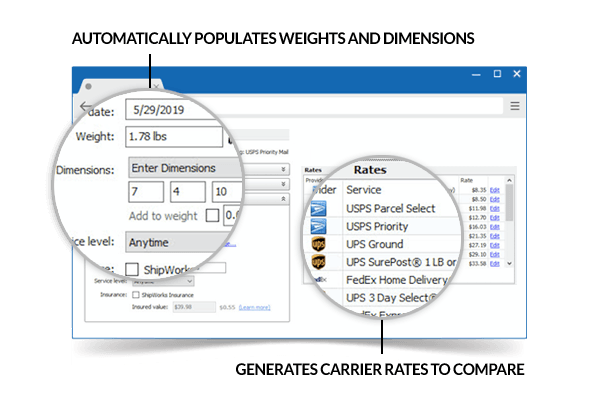Click Edit link for the $8.35 rate

coord(495,190)
